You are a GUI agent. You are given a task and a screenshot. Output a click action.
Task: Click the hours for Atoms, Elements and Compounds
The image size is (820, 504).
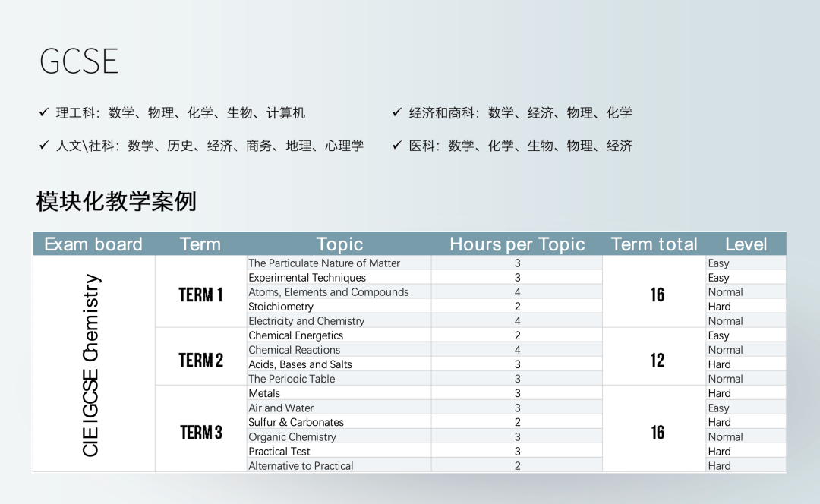517,291
